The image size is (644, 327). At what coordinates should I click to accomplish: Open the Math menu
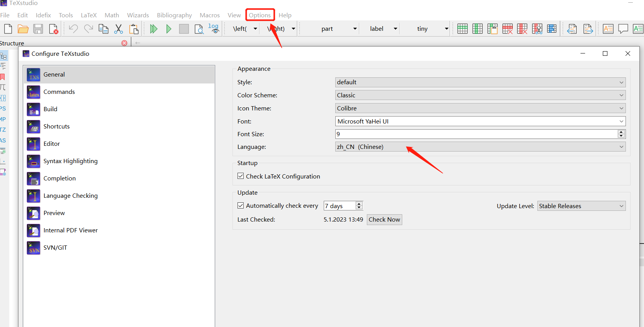(112, 15)
